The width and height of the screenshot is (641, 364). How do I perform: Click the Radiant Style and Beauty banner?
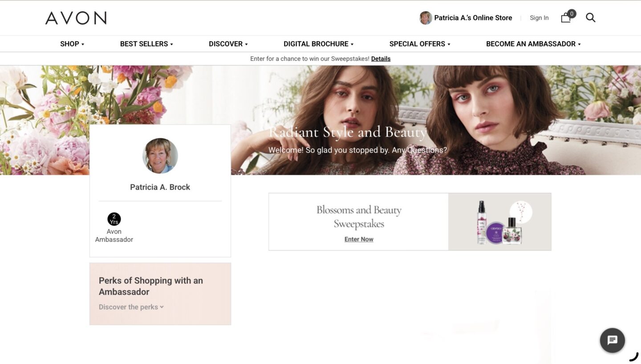tap(348, 132)
